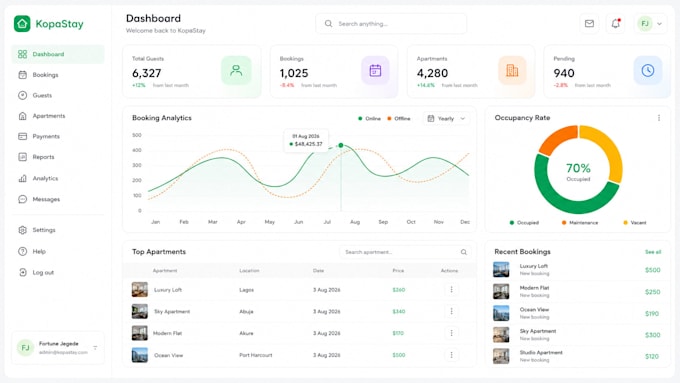680x383 pixels.
Task: Open the Apartments sidebar item
Action: pos(58,116)
